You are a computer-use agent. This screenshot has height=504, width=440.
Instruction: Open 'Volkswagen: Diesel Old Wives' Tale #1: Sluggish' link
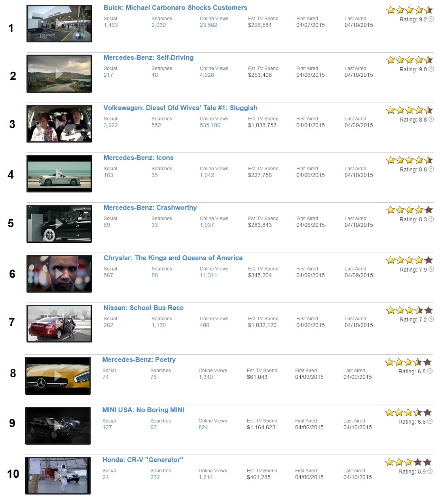pos(180,108)
